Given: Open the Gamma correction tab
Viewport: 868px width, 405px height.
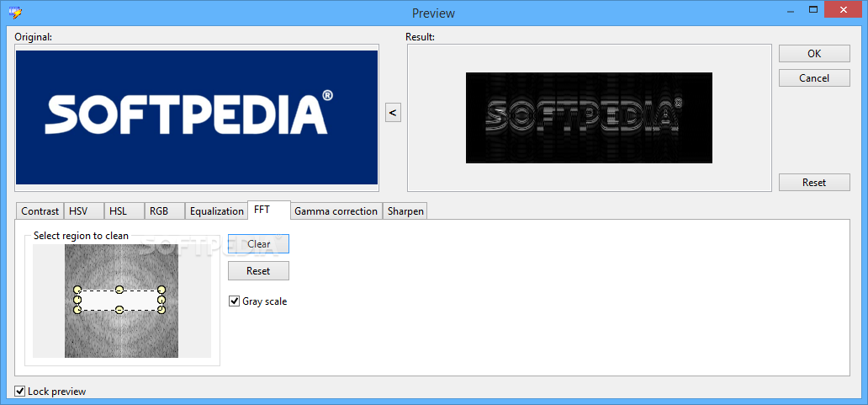Looking at the screenshot, I should 336,211.
